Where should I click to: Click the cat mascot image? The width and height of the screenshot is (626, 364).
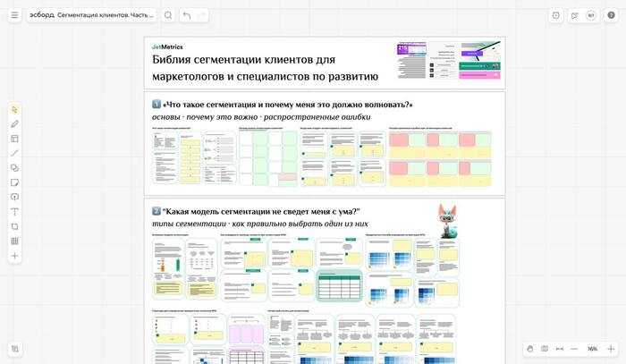coord(447,221)
